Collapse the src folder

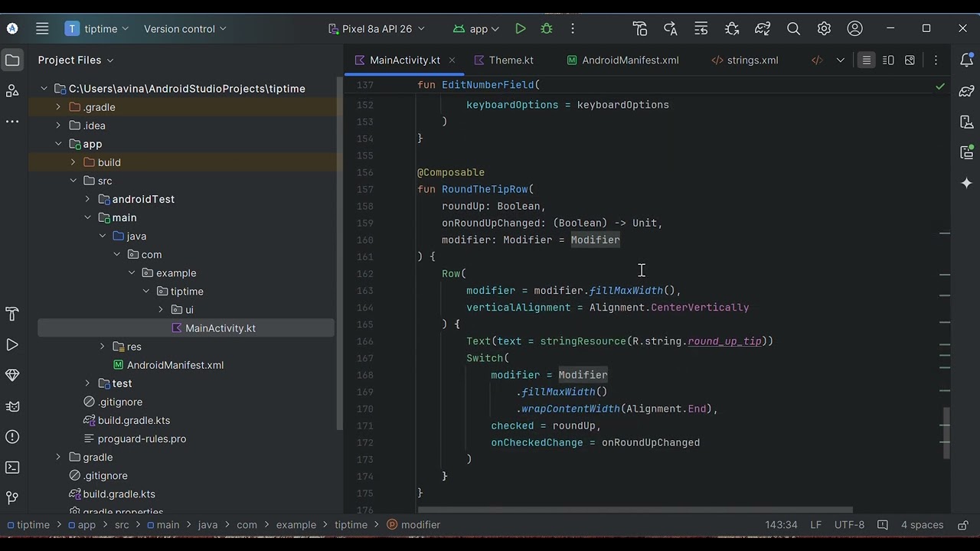pyautogui.click(x=73, y=181)
